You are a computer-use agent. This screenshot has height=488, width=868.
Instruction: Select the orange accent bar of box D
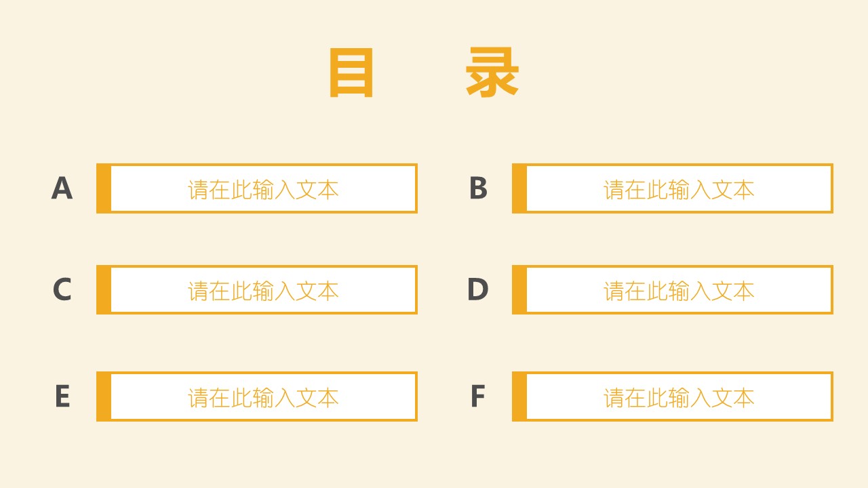coord(519,290)
